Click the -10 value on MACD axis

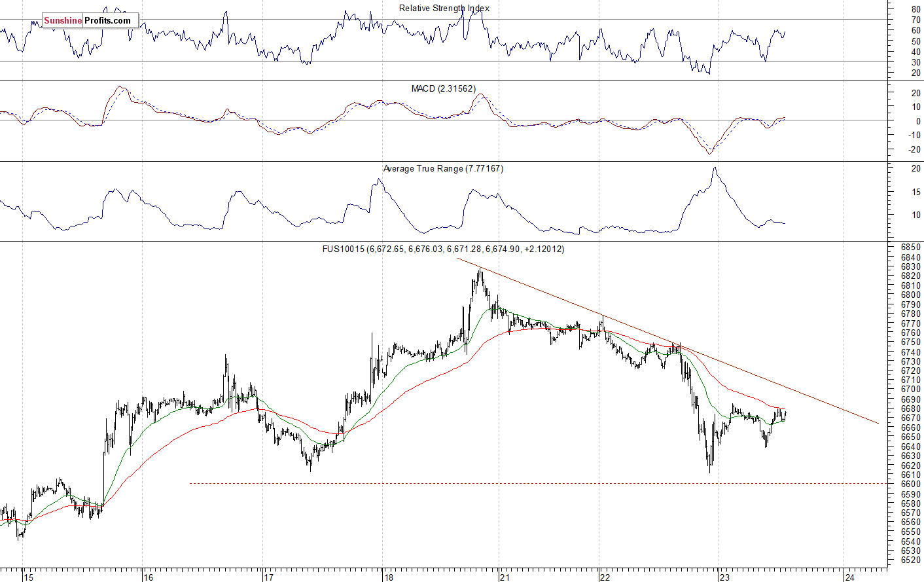914,135
